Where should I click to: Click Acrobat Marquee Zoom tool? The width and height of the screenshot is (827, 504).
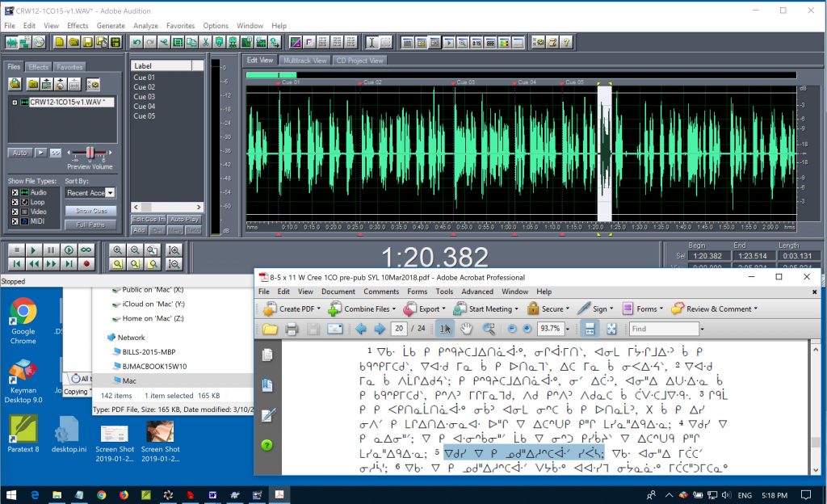pyautogui.click(x=489, y=329)
